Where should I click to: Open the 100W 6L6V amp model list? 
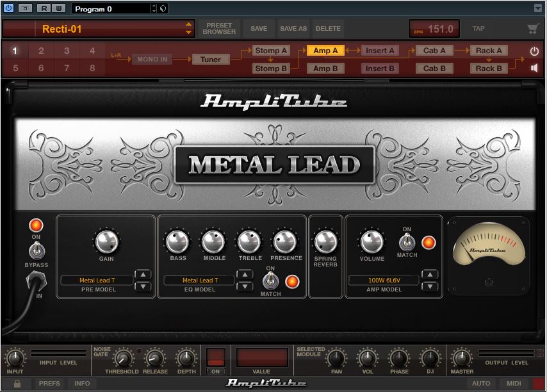coord(384,280)
